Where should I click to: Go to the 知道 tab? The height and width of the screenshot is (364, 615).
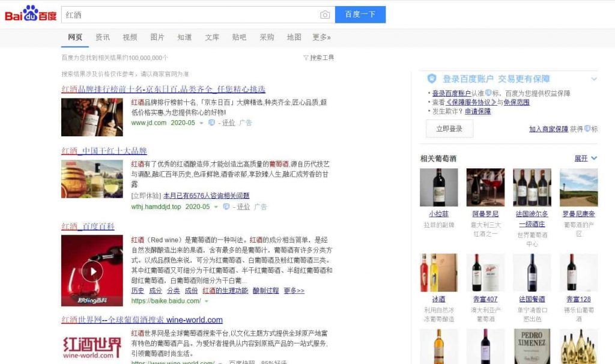click(184, 37)
